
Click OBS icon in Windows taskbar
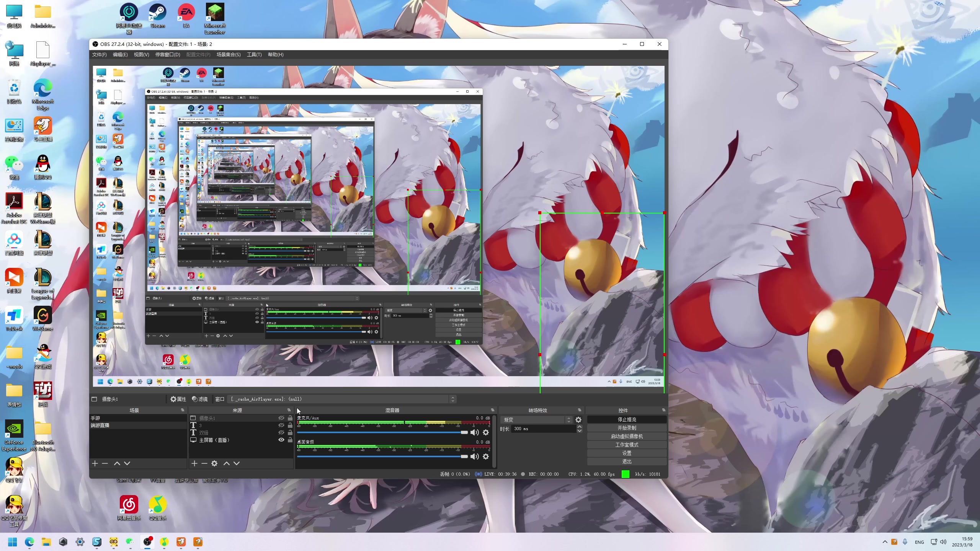coord(147,542)
